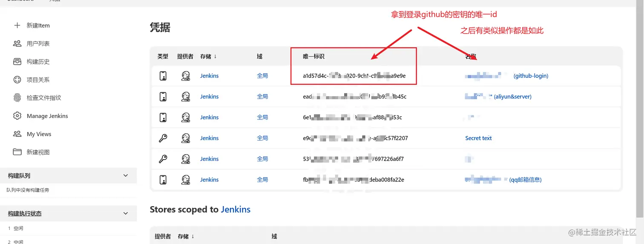
Task: Open 检查文件指纹 in the sidebar
Action: tap(44, 98)
